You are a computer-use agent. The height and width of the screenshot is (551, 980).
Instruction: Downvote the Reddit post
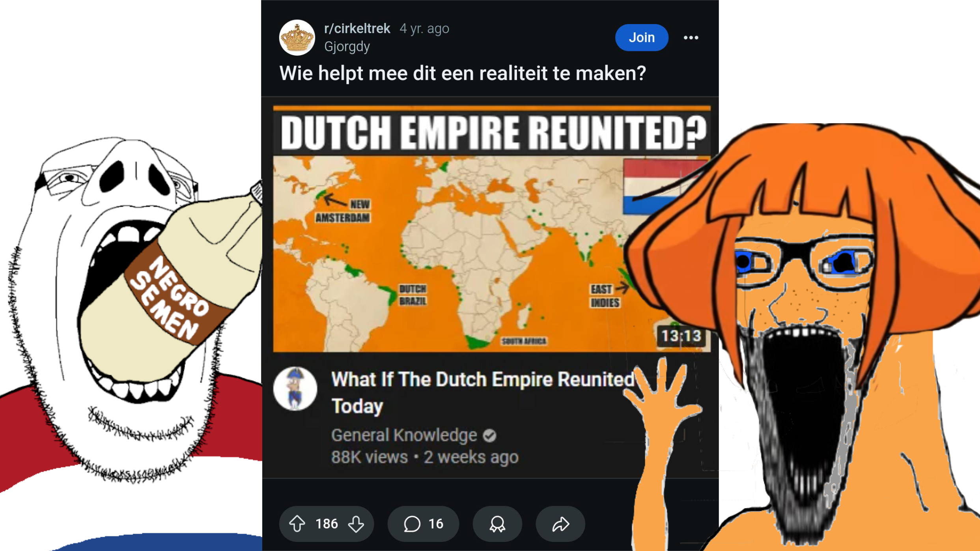[x=356, y=524]
